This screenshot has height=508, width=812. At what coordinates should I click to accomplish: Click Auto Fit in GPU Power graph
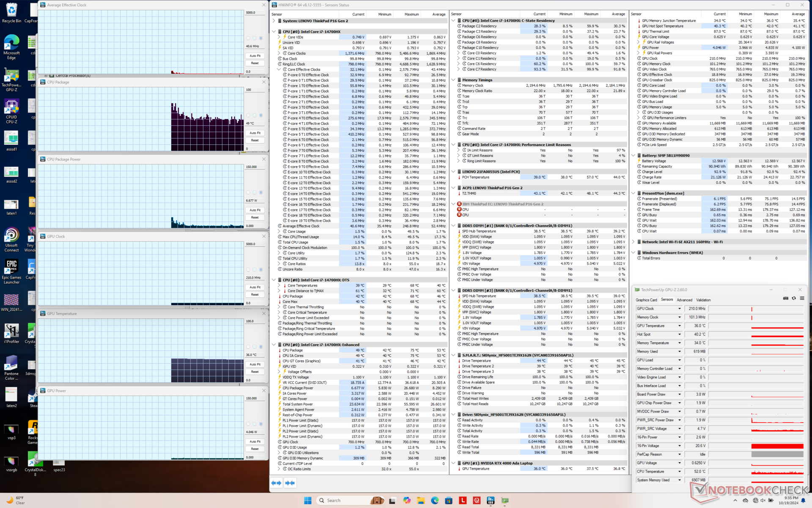click(x=255, y=442)
